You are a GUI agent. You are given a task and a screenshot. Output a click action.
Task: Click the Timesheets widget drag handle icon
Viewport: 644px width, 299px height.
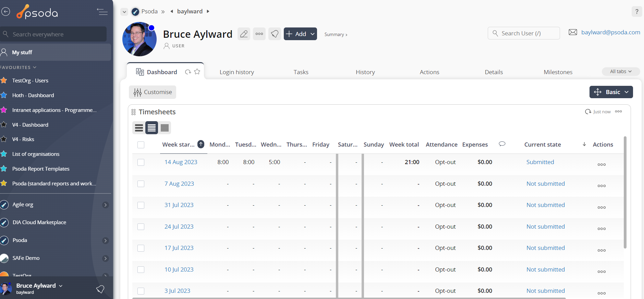click(x=133, y=112)
